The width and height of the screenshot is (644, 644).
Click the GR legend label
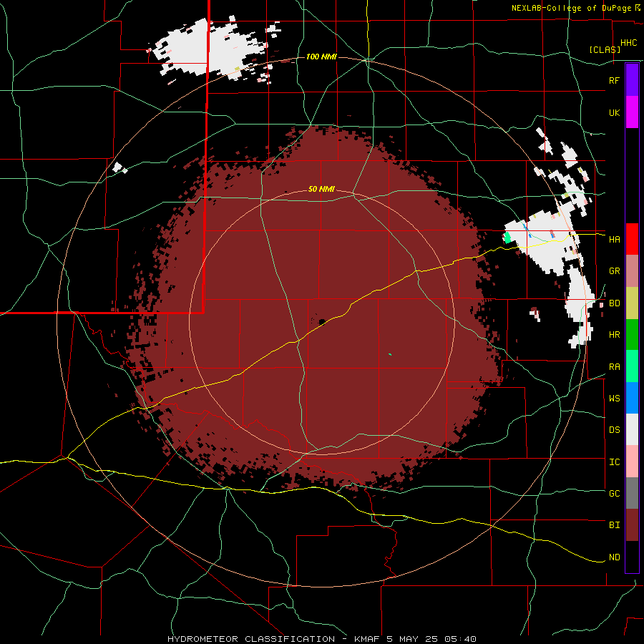[x=615, y=271]
